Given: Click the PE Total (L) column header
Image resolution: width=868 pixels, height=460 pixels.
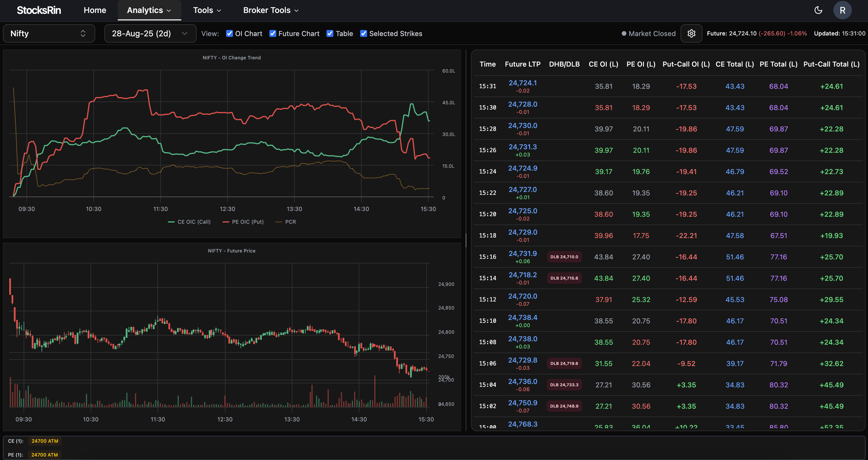Looking at the screenshot, I should [x=778, y=64].
